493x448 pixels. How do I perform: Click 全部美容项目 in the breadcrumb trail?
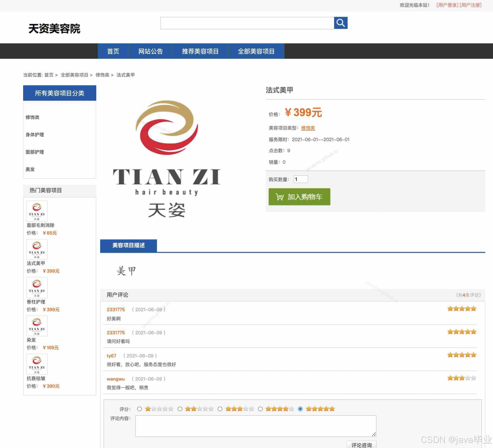[x=74, y=75]
